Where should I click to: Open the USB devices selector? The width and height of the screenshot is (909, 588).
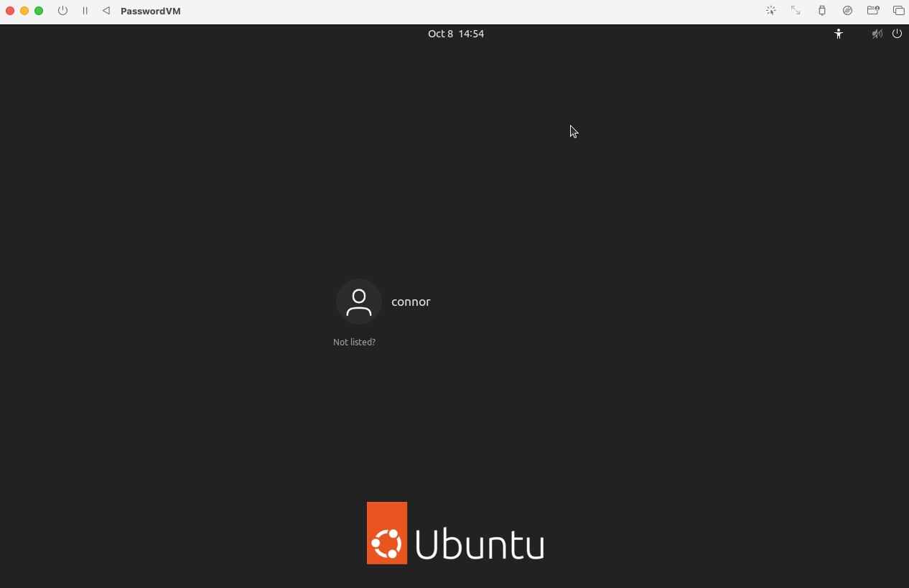(821, 11)
